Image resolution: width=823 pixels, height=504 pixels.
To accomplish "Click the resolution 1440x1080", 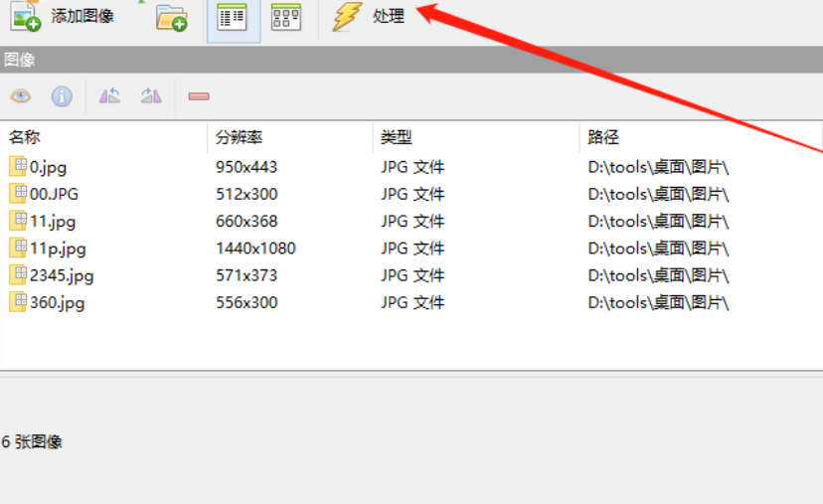I will pos(256,249).
